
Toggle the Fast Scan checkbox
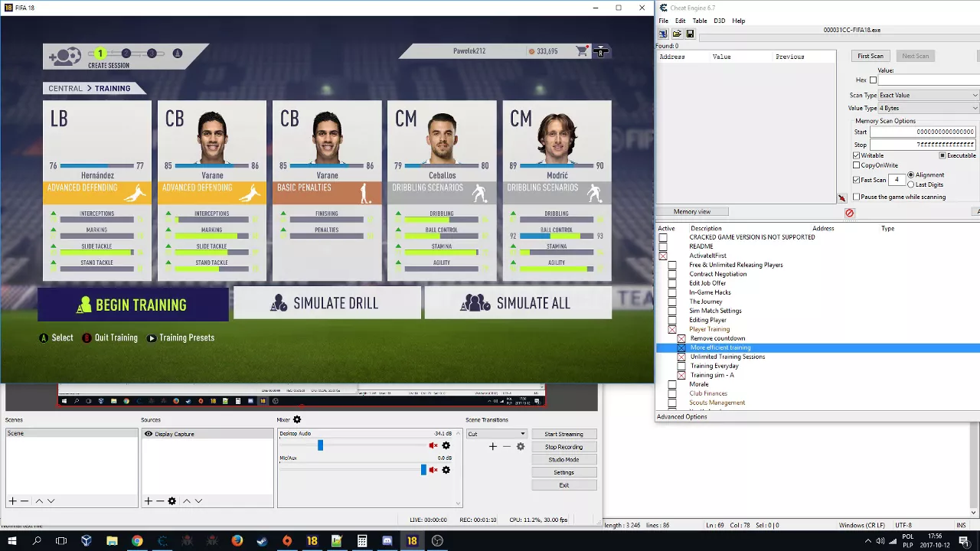point(857,180)
